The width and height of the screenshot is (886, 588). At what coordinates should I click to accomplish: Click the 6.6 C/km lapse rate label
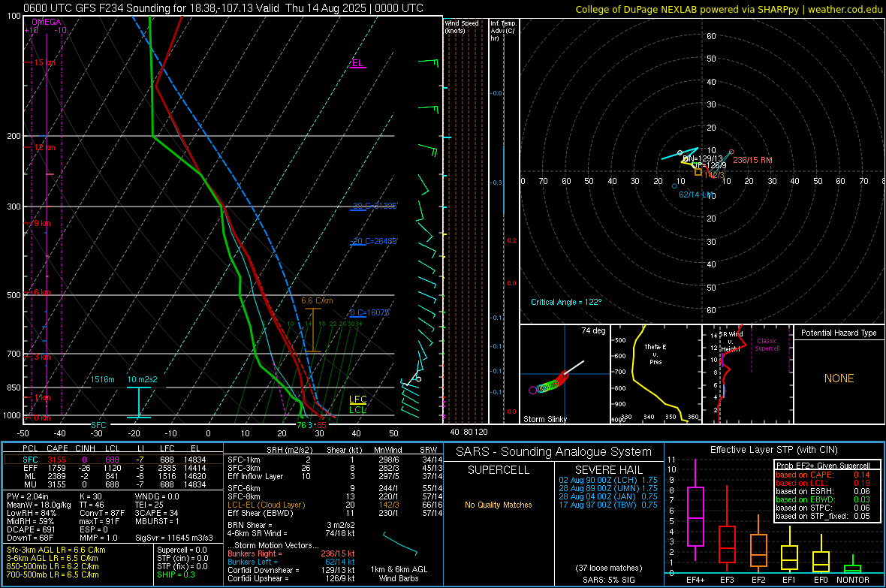click(317, 301)
